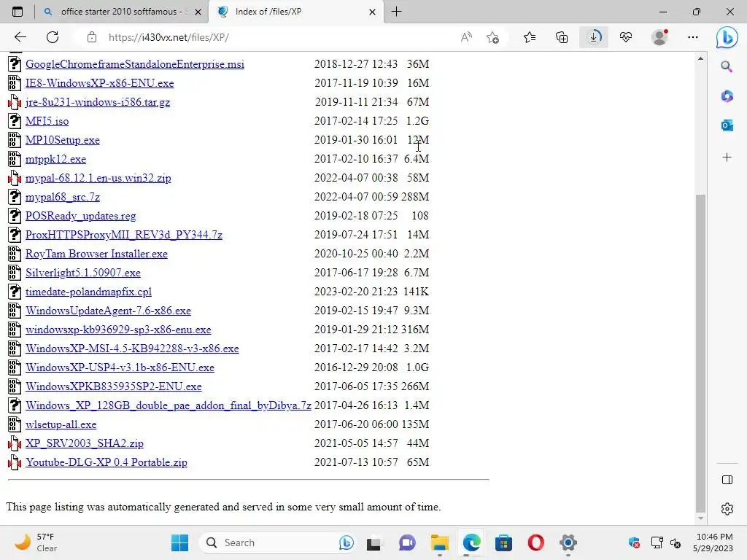Open the mypal68_src.7z link
Viewport: 747px width, 560px height.
[x=63, y=197]
